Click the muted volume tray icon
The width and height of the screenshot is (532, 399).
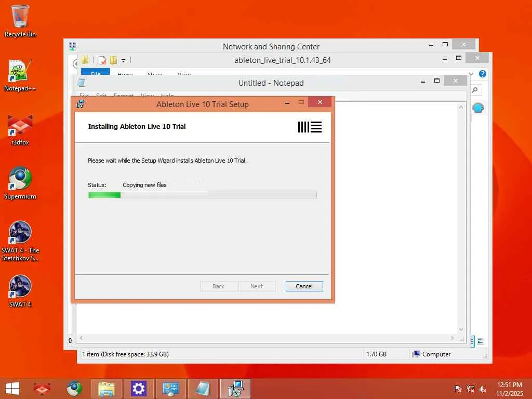[x=483, y=389]
